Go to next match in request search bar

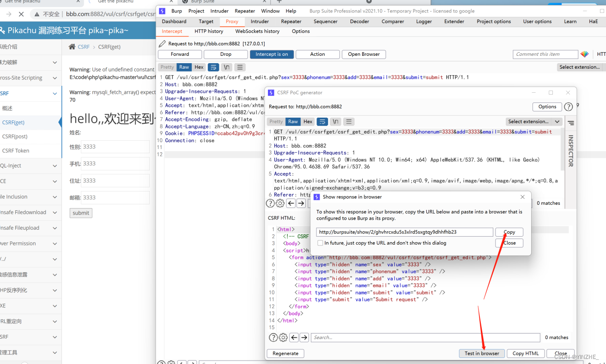click(301, 203)
